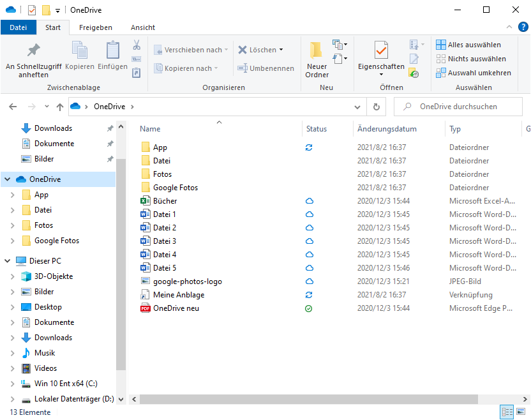This screenshot has width=531, height=420.
Task: Click the Eigenschaften checkmark icon
Action: 381,50
